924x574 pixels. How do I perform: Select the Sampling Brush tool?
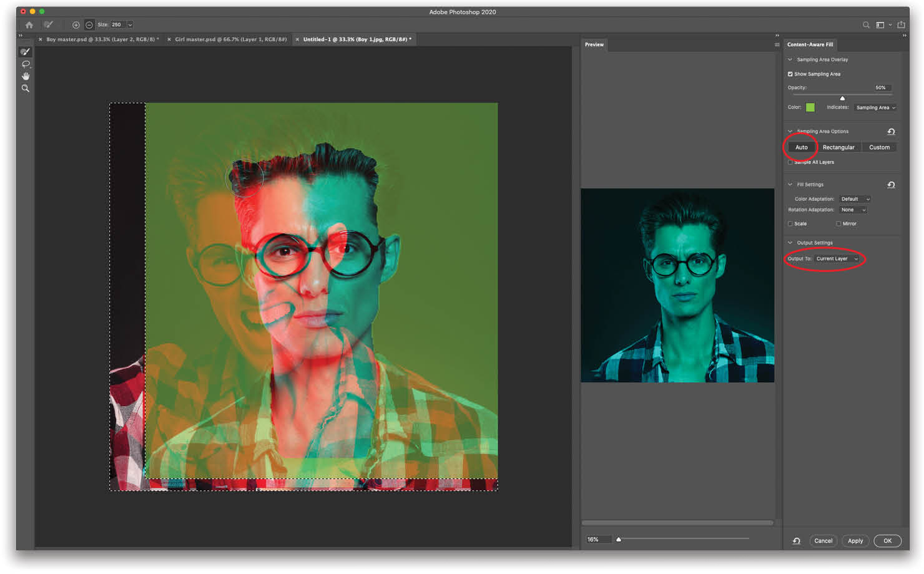(x=26, y=51)
